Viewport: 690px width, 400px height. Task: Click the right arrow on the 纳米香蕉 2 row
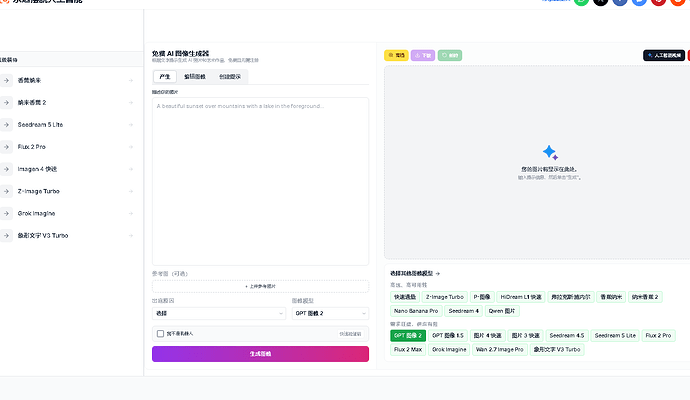131,103
